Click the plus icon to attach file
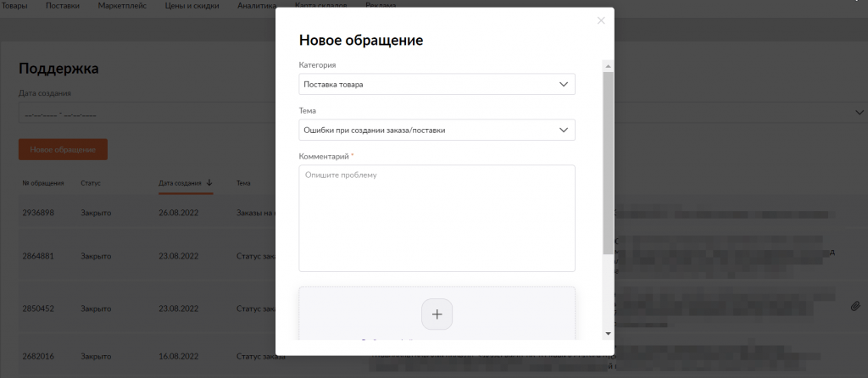Viewport: 868px width, 378px height. click(x=437, y=314)
